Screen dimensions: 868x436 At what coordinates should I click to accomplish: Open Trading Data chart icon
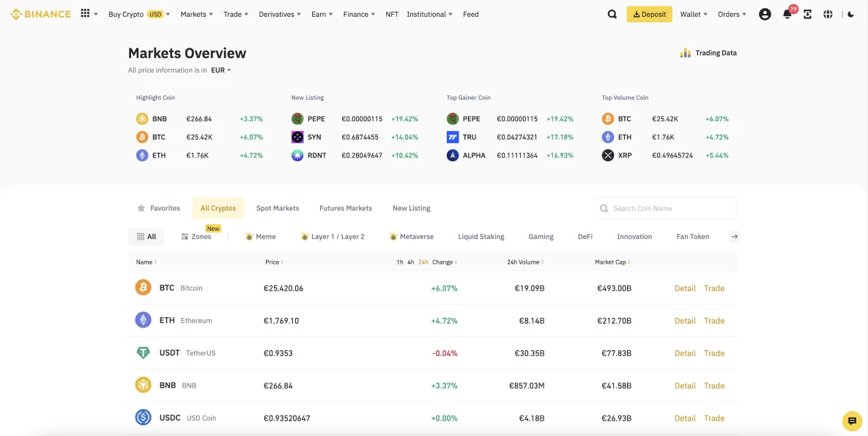point(686,53)
